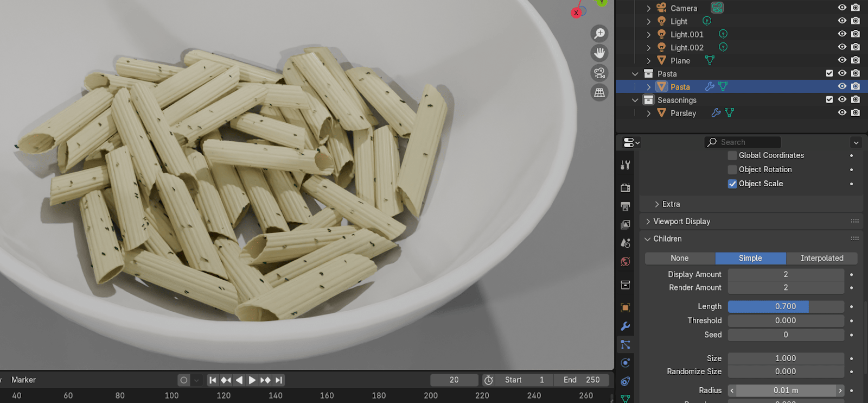Open the Modifiers wrench properties tab
Image resolution: width=868 pixels, height=403 pixels.
pos(626,326)
